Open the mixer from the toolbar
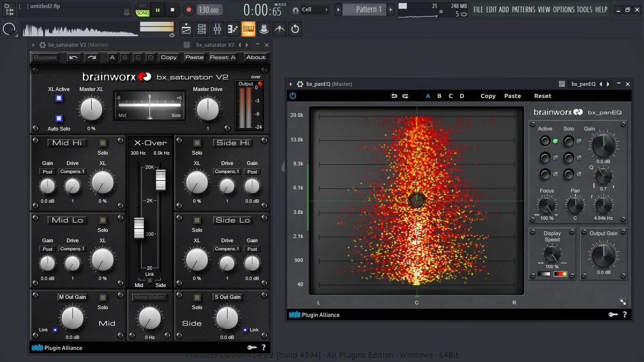Viewport: 644px width, 362px height. pyautogui.click(x=217, y=29)
